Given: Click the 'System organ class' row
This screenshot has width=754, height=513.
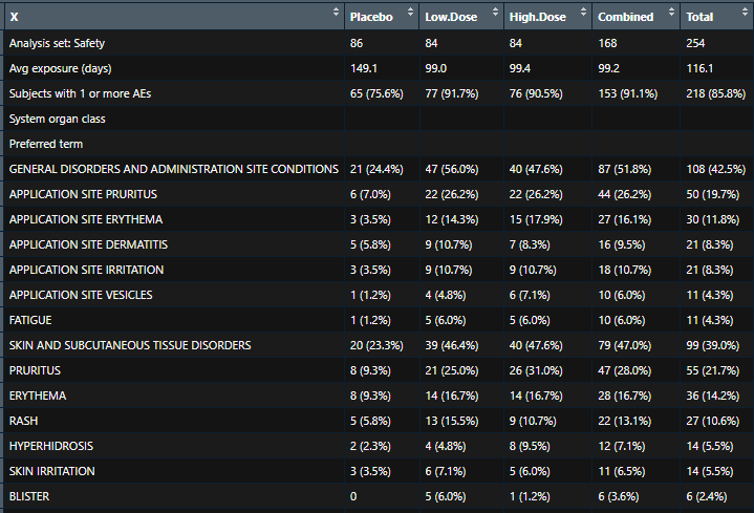Looking at the screenshot, I should pyautogui.click(x=57, y=119).
